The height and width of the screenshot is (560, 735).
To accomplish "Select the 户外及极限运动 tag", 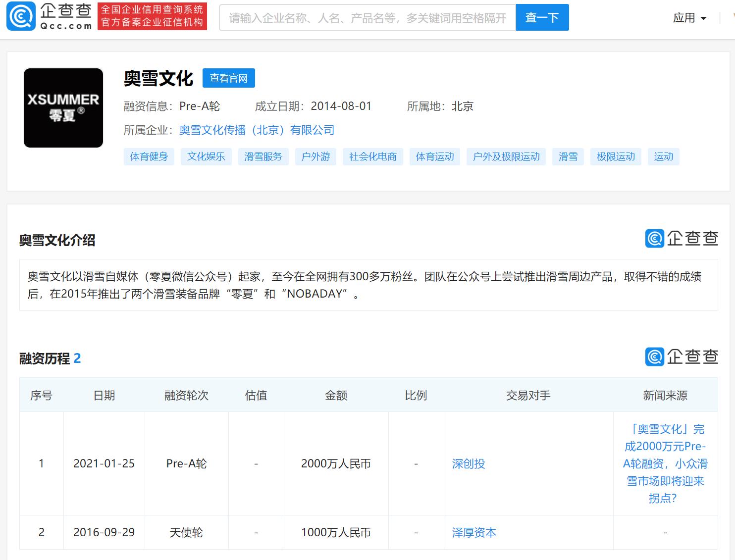I will (x=506, y=157).
